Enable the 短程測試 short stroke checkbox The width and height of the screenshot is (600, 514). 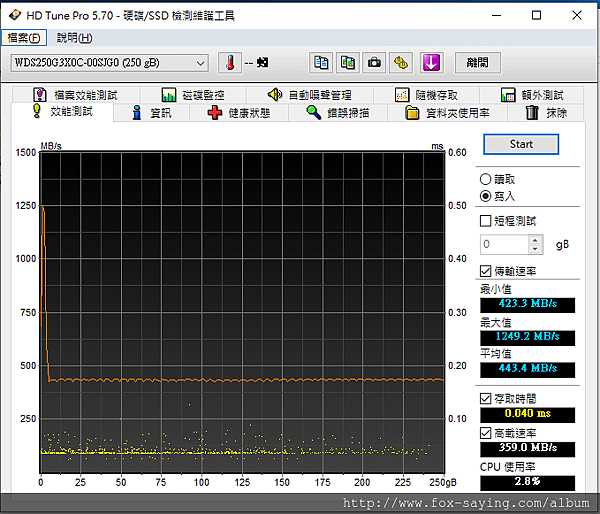tap(485, 221)
